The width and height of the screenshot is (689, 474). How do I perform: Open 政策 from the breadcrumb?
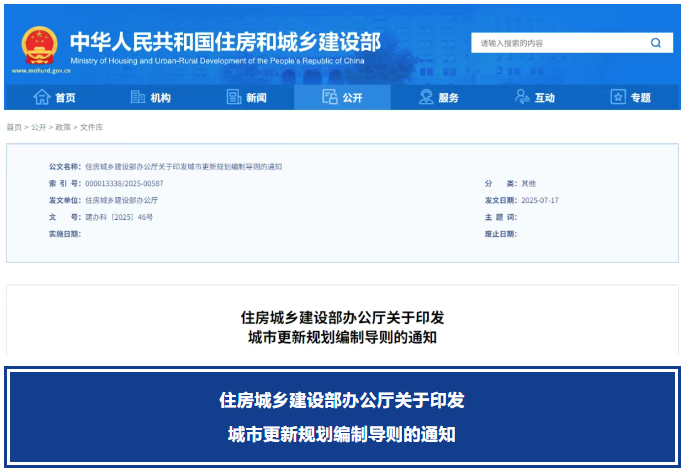63,128
